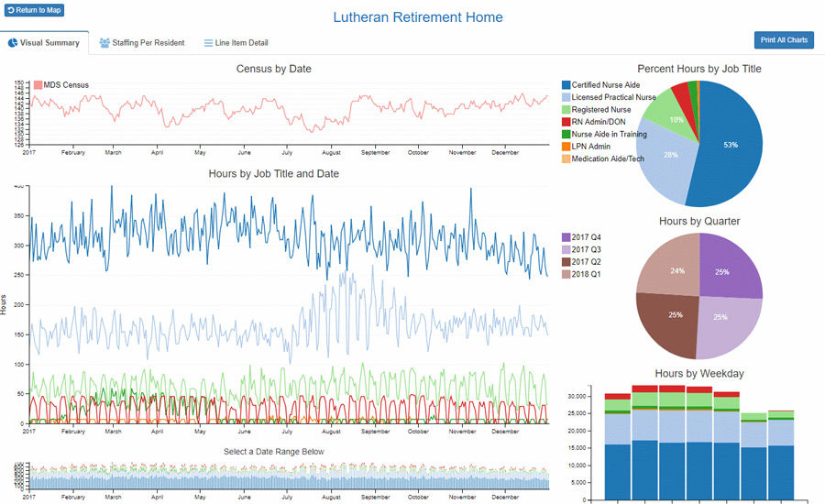Viewport: 825px width, 504px height.
Task: Click the August label on the census chart axis
Action: pos(332,152)
